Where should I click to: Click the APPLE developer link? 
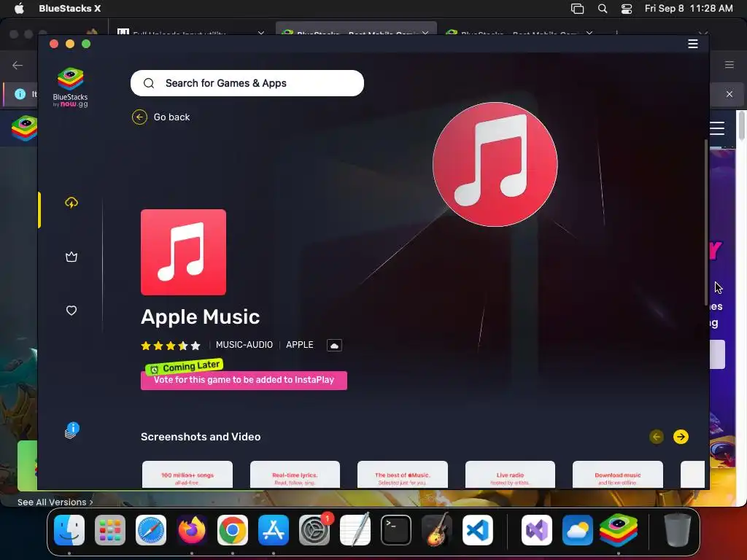[300, 345]
